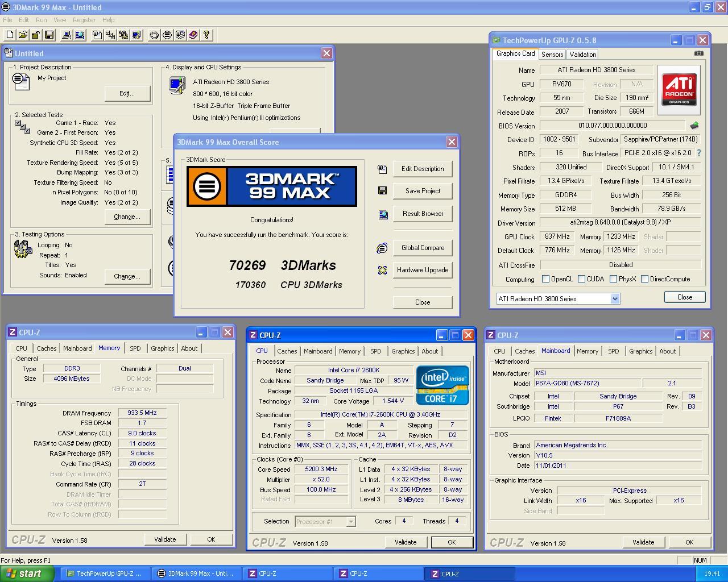Switch to the Validation tab in GPU-Z

pos(583,55)
